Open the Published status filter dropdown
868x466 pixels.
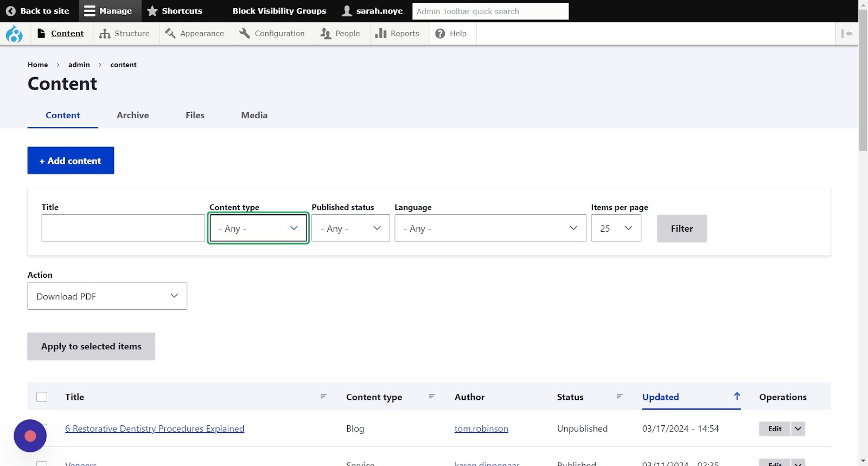pyautogui.click(x=350, y=228)
